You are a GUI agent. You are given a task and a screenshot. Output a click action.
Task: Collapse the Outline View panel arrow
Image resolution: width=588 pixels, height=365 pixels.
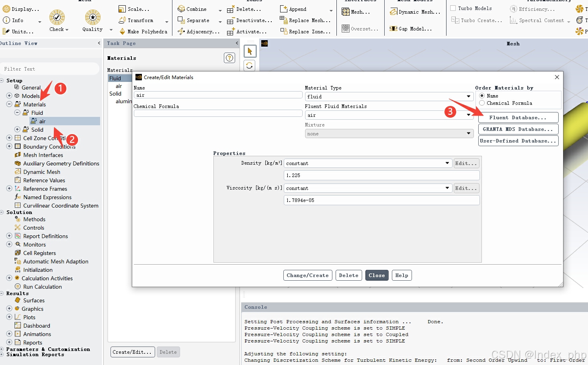click(99, 43)
